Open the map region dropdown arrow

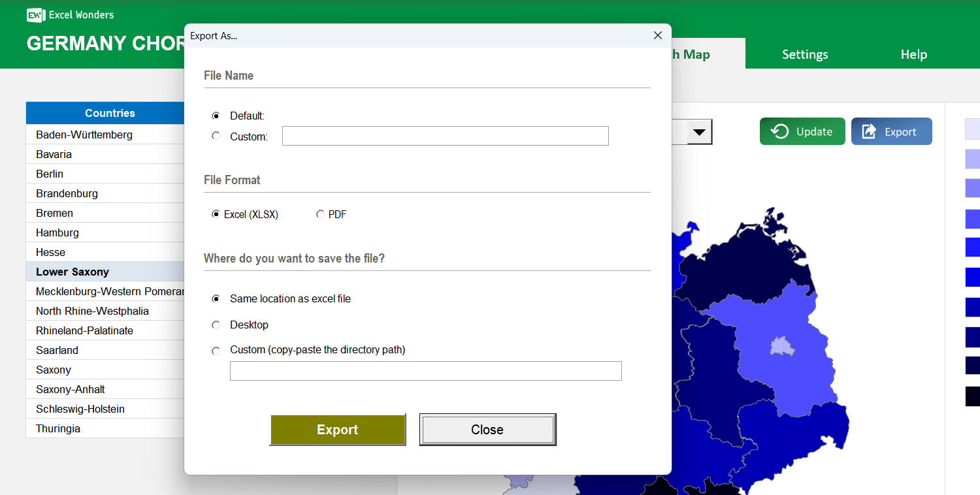pyautogui.click(x=699, y=131)
